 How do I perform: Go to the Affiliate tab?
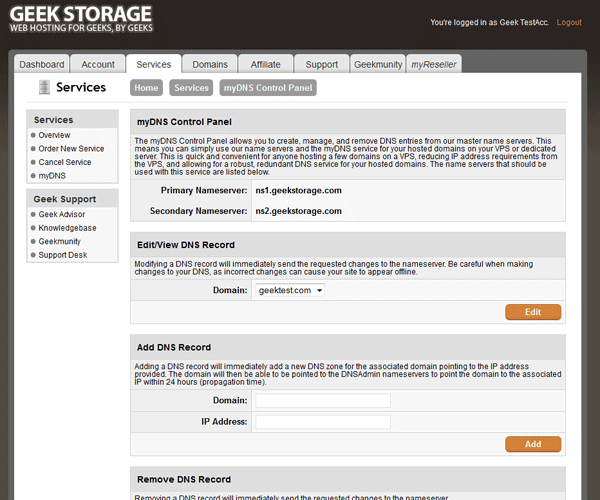pos(266,64)
